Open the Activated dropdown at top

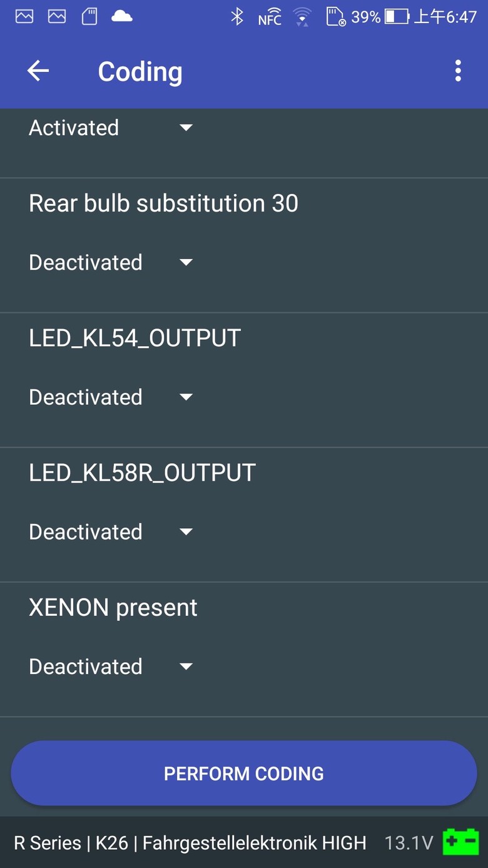tap(111, 128)
